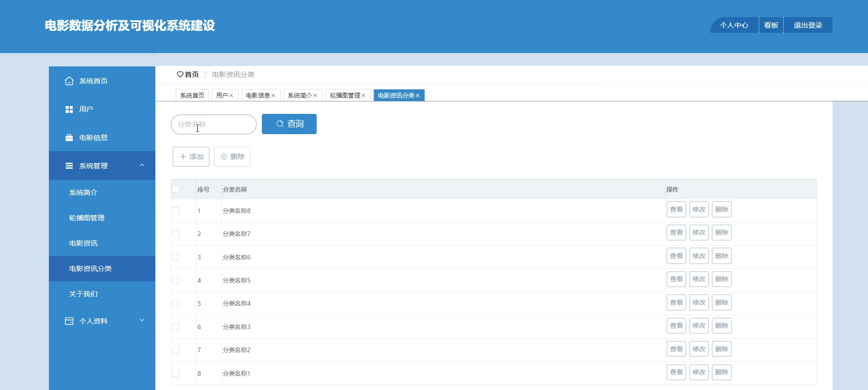Click 查看 for row 分类名称3
The height and width of the screenshot is (390, 868).
pos(676,325)
